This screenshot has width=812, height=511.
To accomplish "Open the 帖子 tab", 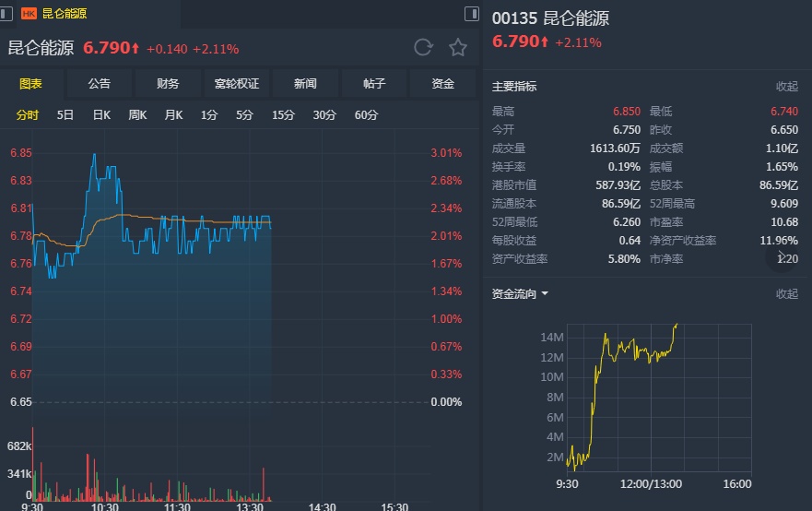I will (374, 83).
